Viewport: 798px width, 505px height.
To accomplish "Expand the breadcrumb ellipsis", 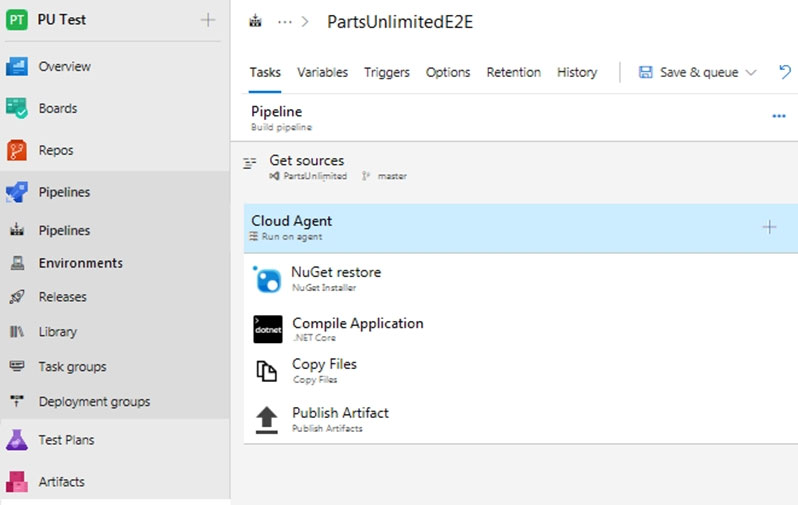I will coord(285,22).
